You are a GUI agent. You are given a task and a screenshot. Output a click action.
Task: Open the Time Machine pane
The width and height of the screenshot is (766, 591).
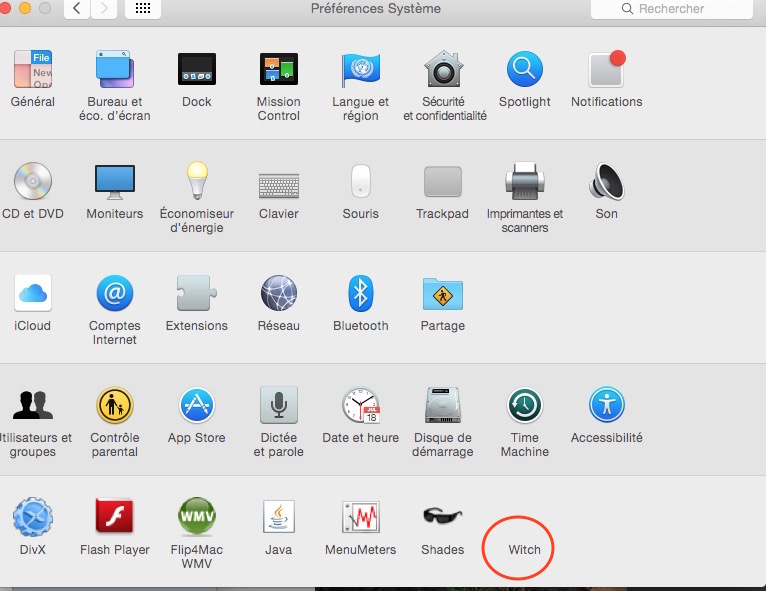(524, 406)
